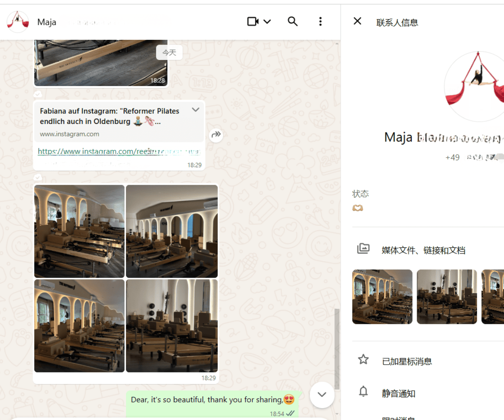Open the Instagram reel hyperlink
The width and height of the screenshot is (504, 420).
(118, 152)
